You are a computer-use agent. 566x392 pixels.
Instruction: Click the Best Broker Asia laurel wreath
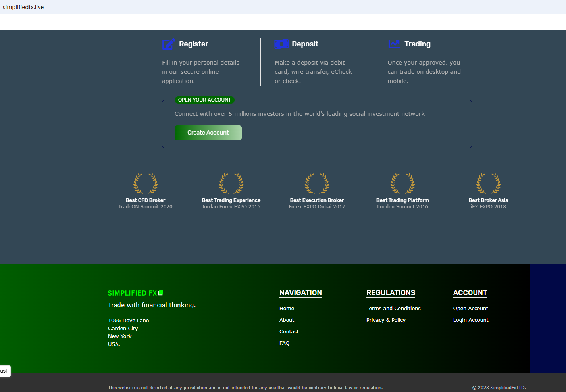488,183
